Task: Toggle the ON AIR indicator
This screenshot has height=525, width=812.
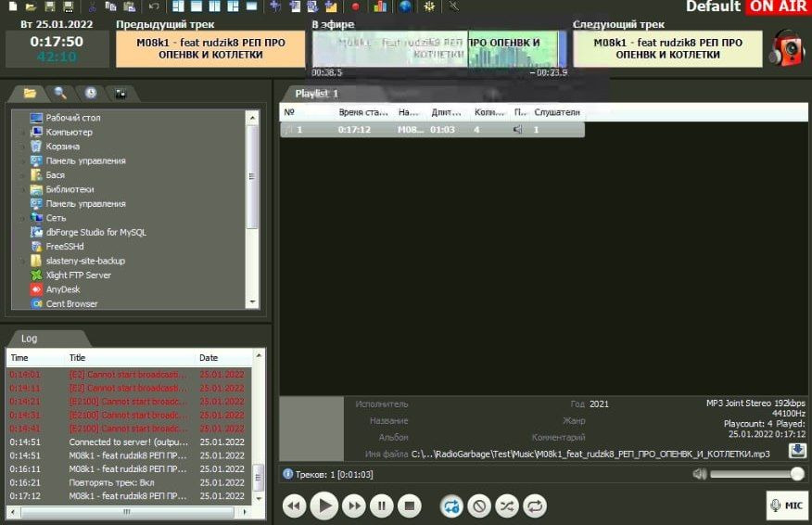Action: pyautogui.click(x=778, y=6)
